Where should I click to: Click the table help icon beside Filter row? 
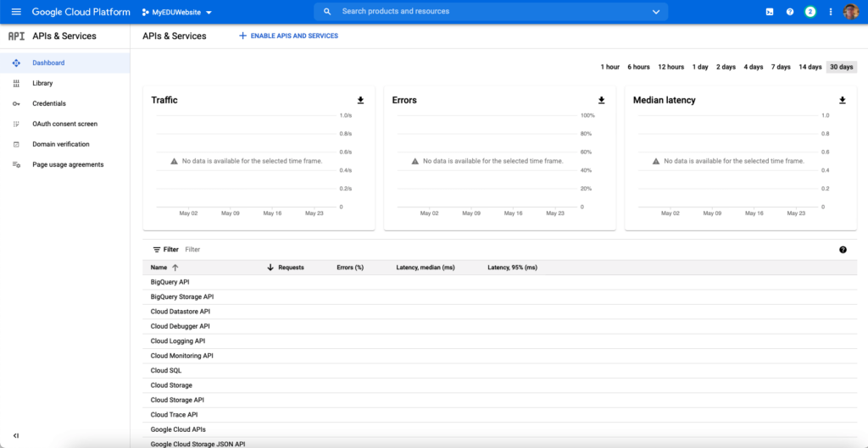point(843,250)
